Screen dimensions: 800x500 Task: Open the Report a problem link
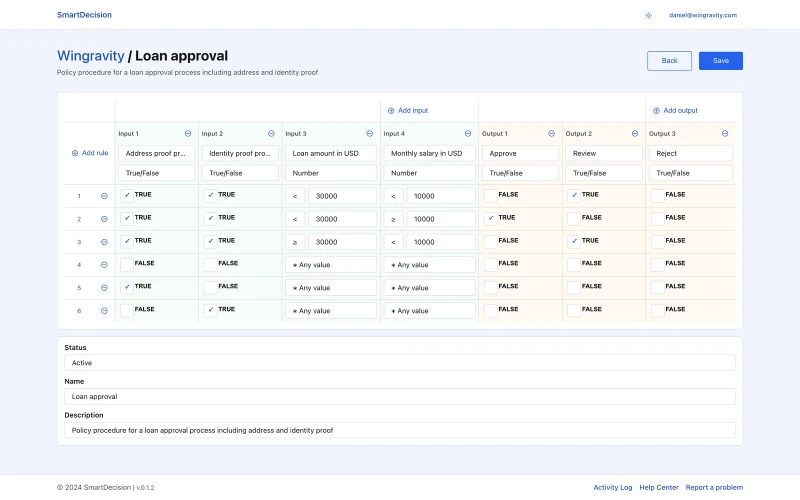(x=714, y=487)
